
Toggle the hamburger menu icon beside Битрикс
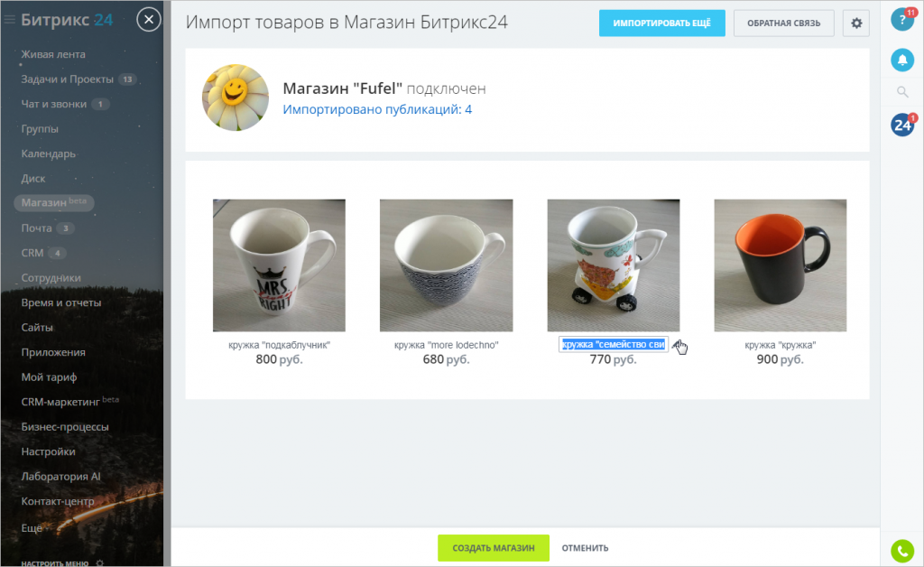pyautogui.click(x=9, y=20)
